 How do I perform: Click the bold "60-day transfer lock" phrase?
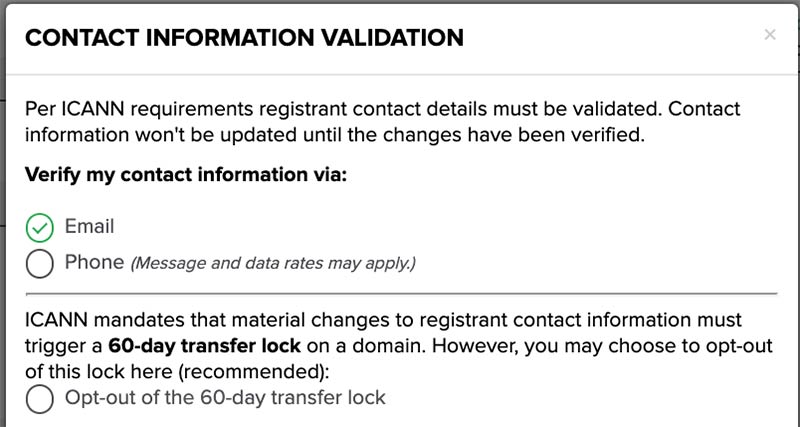205,346
